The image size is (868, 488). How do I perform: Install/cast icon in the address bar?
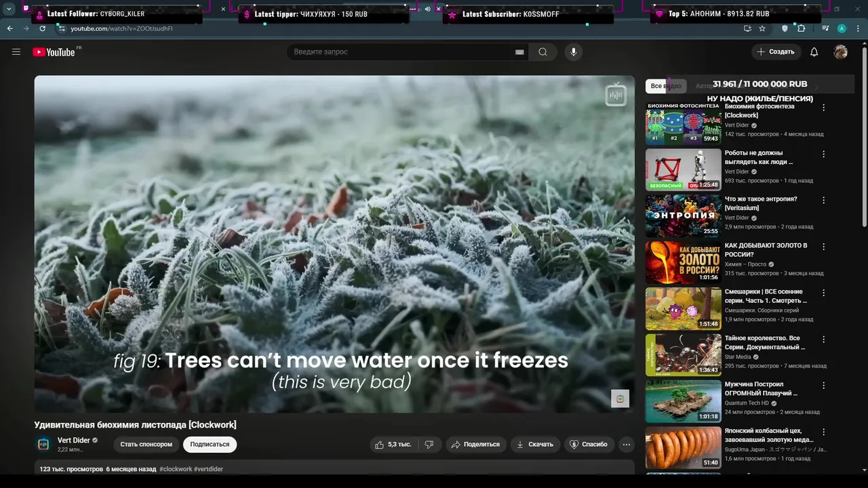click(747, 28)
